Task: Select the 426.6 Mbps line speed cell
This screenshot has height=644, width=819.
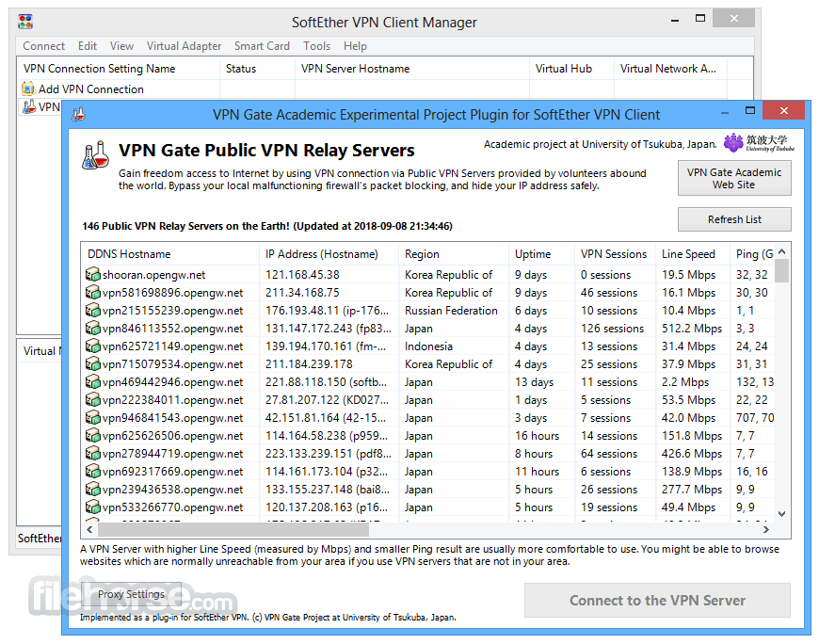Action: coord(692,454)
